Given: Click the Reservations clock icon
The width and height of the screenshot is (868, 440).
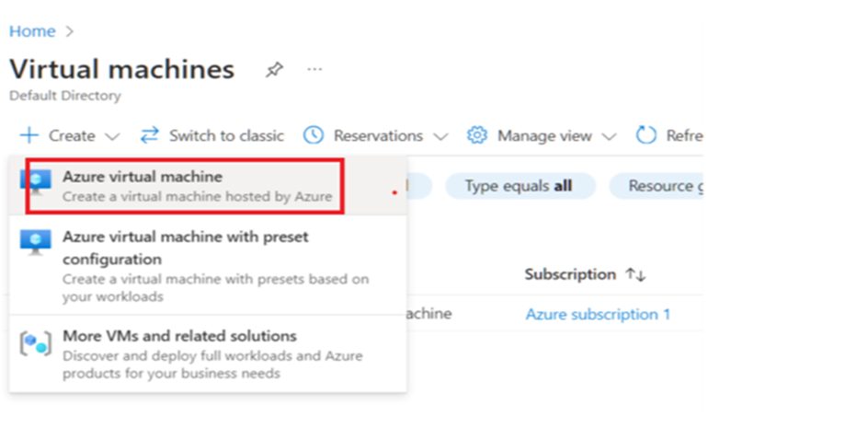Looking at the screenshot, I should pos(314,135).
